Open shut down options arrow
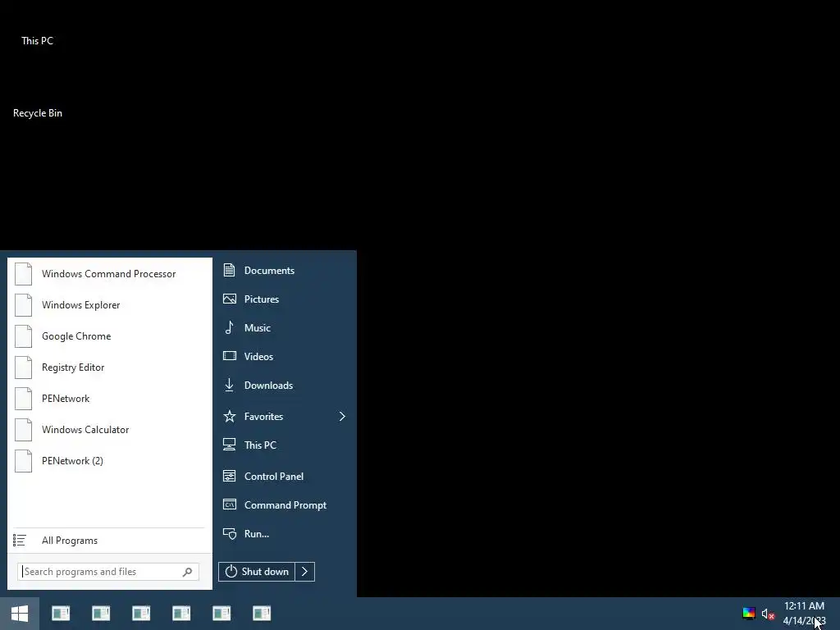 [305, 572]
